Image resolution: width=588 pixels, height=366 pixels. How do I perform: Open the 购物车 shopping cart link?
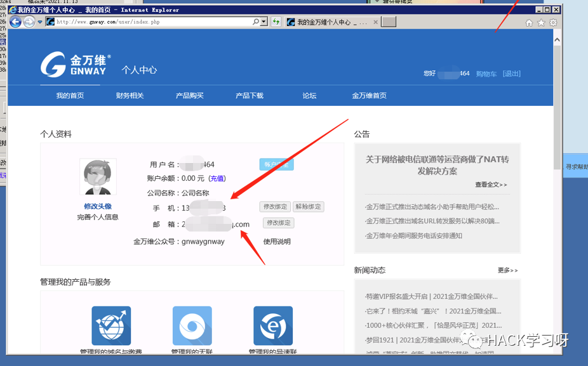[x=486, y=74]
